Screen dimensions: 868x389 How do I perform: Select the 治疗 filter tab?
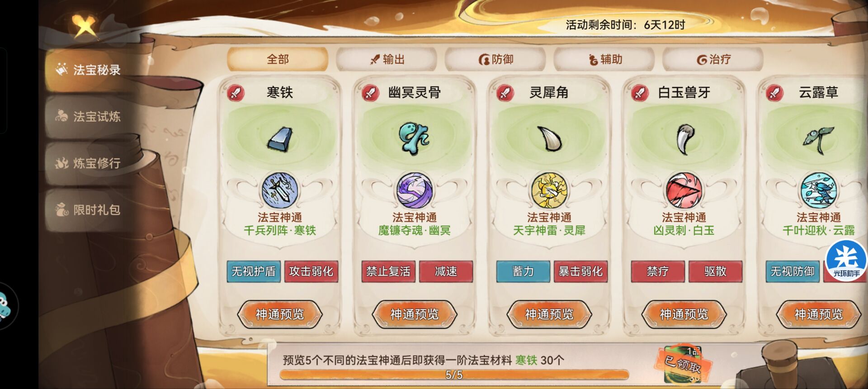point(713,59)
